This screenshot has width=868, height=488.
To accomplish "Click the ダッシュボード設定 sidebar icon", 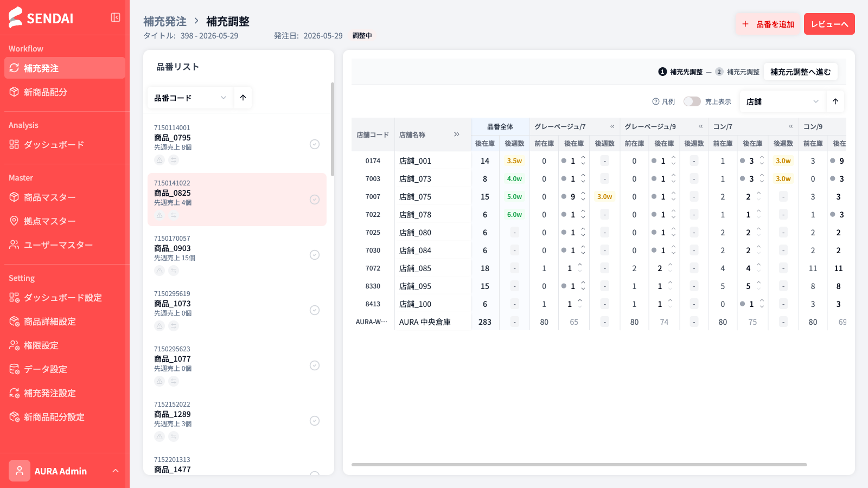I will (14, 297).
